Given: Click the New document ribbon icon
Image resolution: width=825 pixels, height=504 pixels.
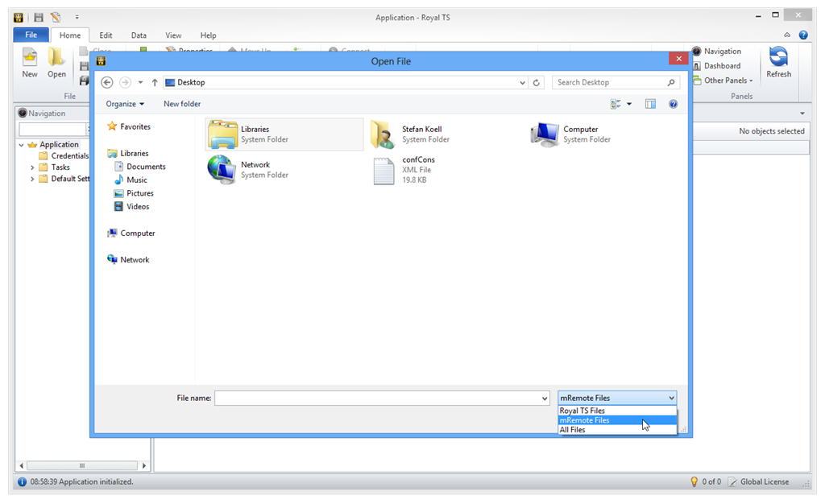Looking at the screenshot, I should click(x=30, y=63).
